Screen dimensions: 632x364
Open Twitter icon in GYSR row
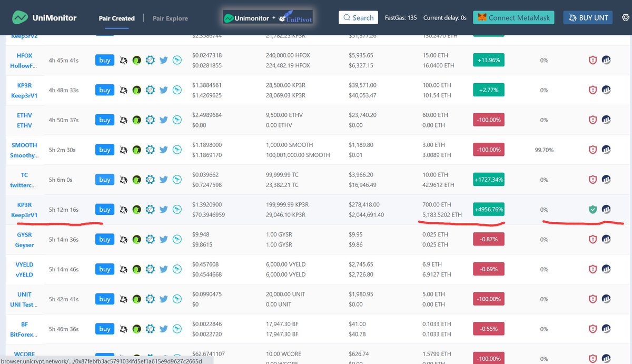(x=163, y=240)
